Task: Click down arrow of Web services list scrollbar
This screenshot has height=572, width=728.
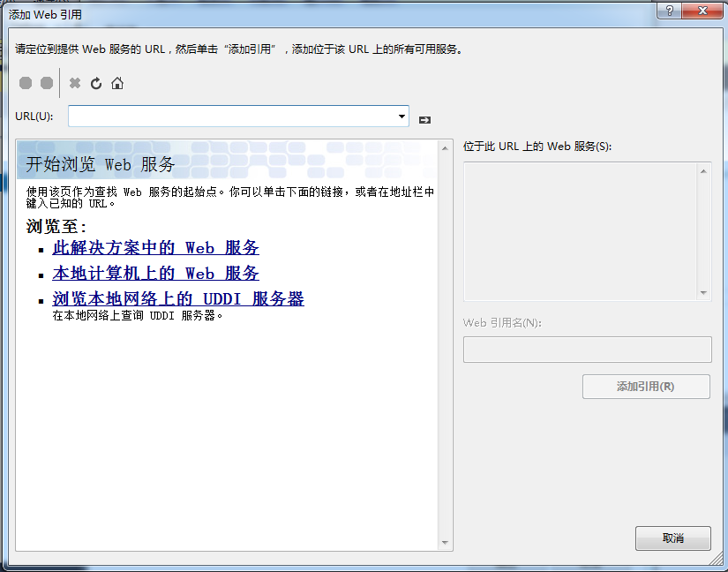Action: (703, 293)
